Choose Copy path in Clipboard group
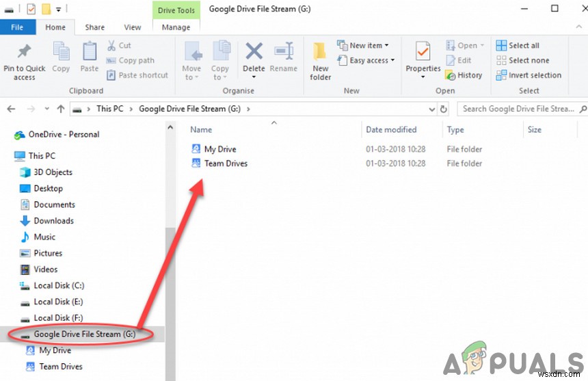Image resolution: width=588 pixels, height=381 pixels. click(130, 60)
